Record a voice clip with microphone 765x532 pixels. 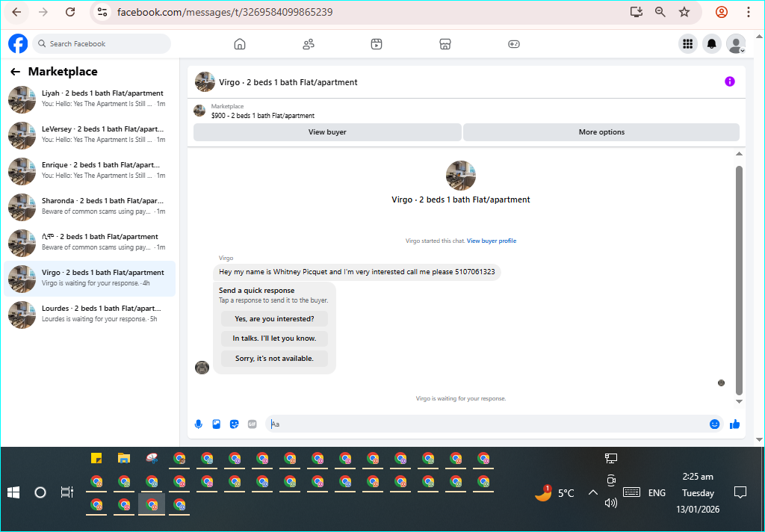point(198,424)
